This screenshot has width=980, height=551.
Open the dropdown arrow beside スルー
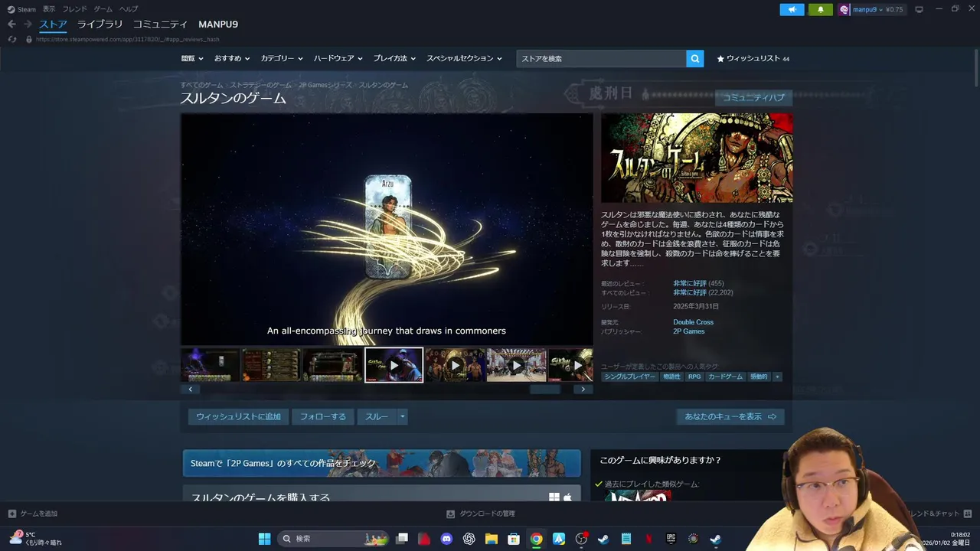[403, 416]
